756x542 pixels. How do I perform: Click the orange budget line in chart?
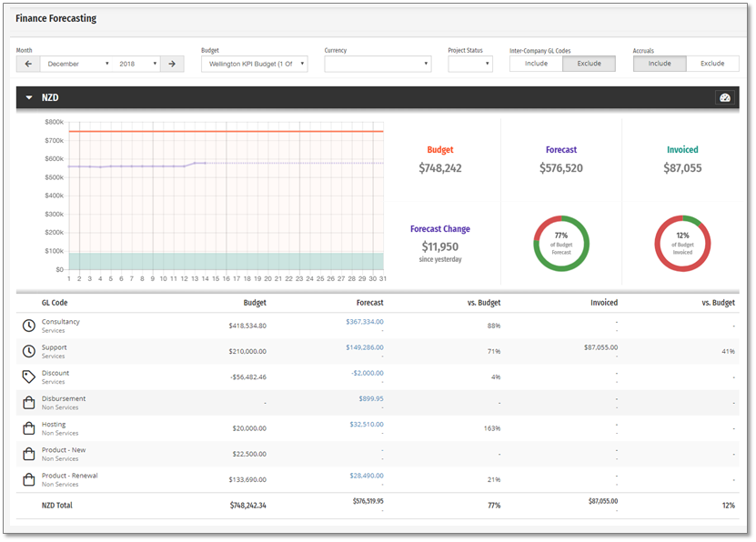(x=227, y=131)
